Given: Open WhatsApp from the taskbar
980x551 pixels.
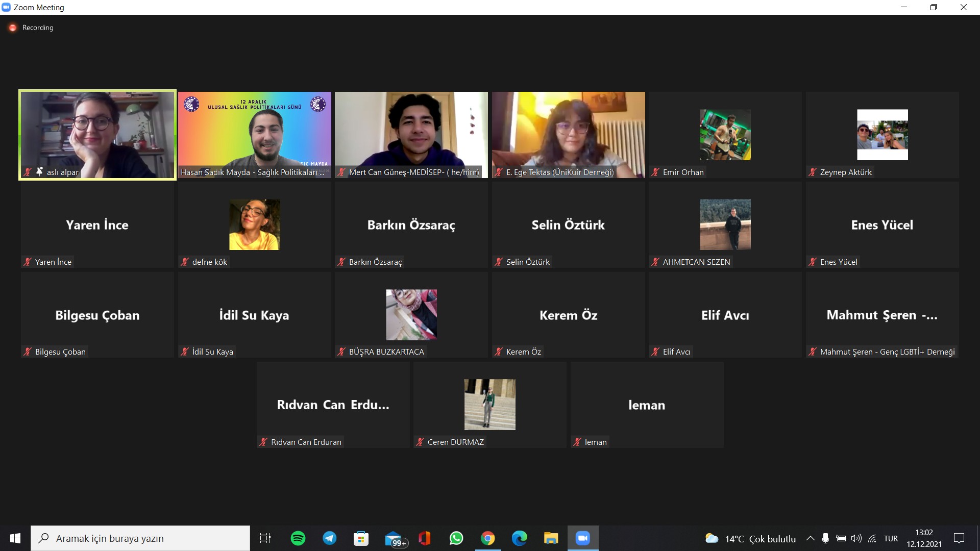Looking at the screenshot, I should point(456,538).
